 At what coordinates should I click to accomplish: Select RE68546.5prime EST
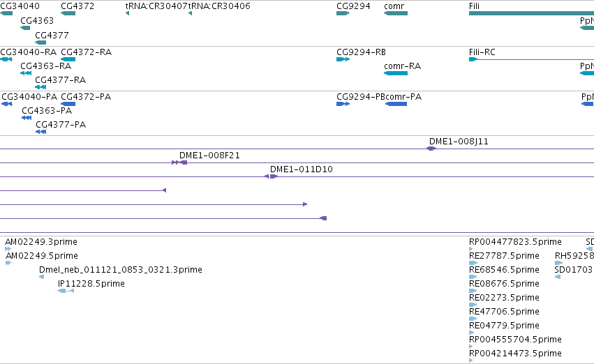(x=473, y=277)
